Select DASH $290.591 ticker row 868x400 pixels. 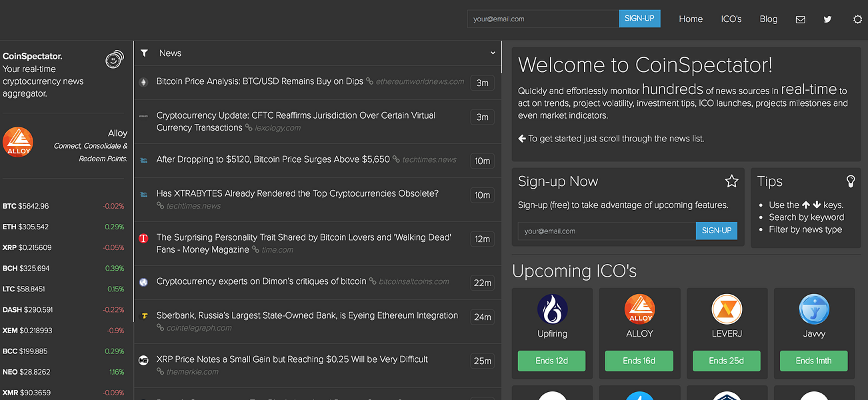pyautogui.click(x=63, y=309)
